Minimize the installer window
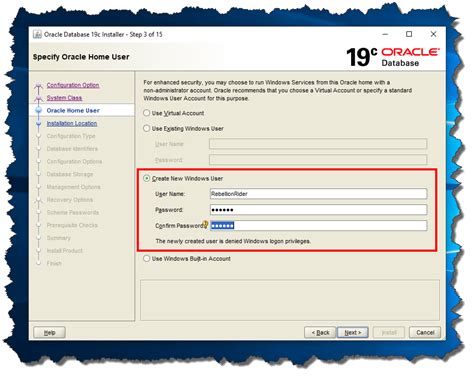Image resolution: width=474 pixels, height=377 pixels. pos(385,34)
